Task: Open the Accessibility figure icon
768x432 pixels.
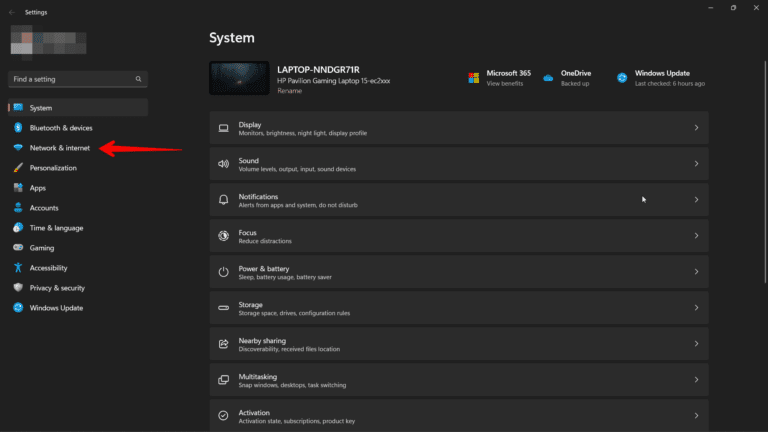Action: (x=18, y=268)
